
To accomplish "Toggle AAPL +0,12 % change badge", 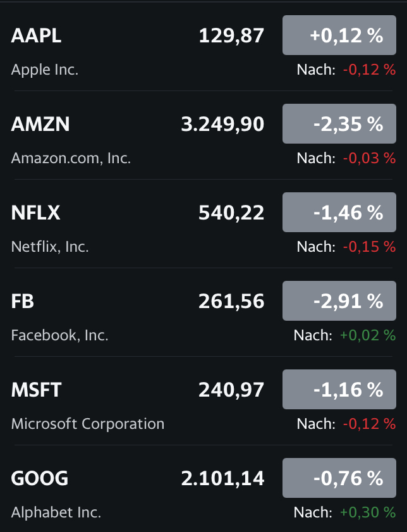I will click(x=339, y=36).
